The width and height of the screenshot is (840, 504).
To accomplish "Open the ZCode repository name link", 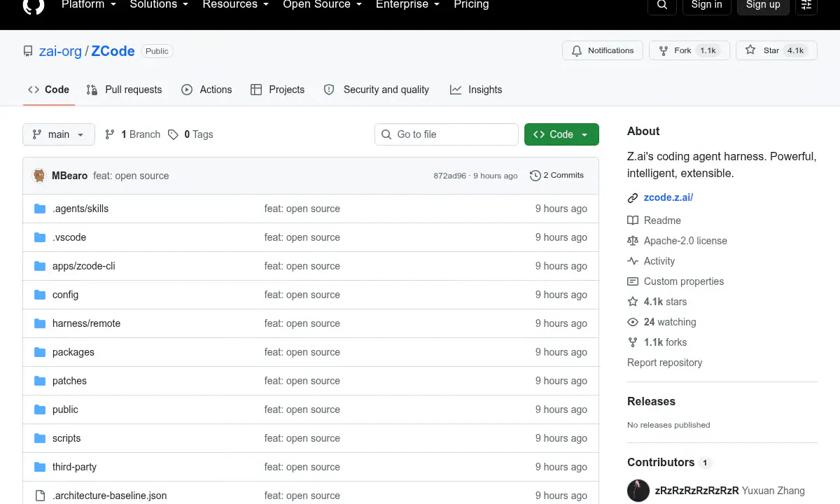I will pos(113,51).
